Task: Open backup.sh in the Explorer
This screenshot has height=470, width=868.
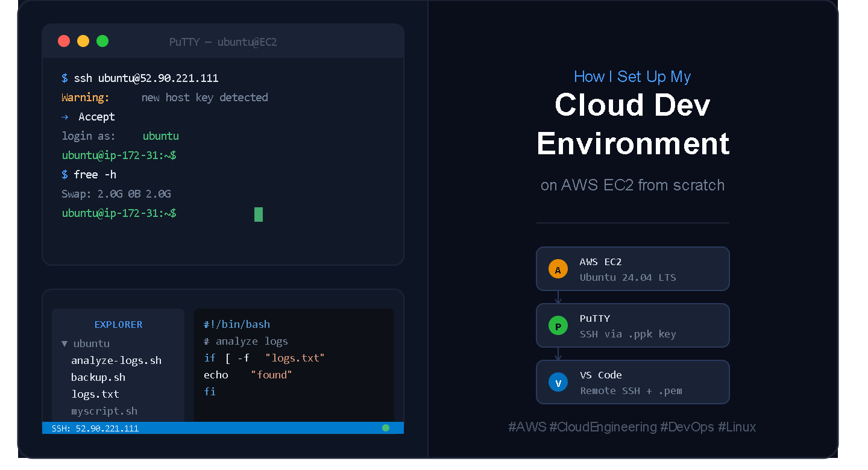Action: tap(98, 377)
